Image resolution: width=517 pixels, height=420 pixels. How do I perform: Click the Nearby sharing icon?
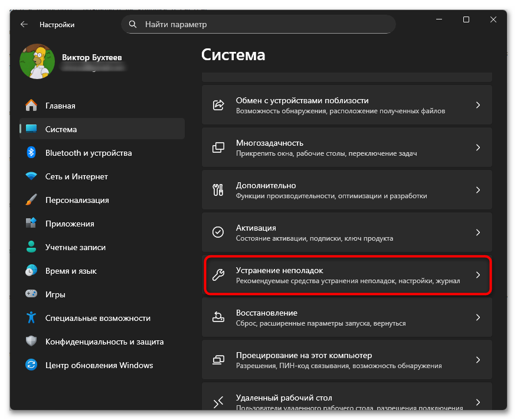point(217,105)
